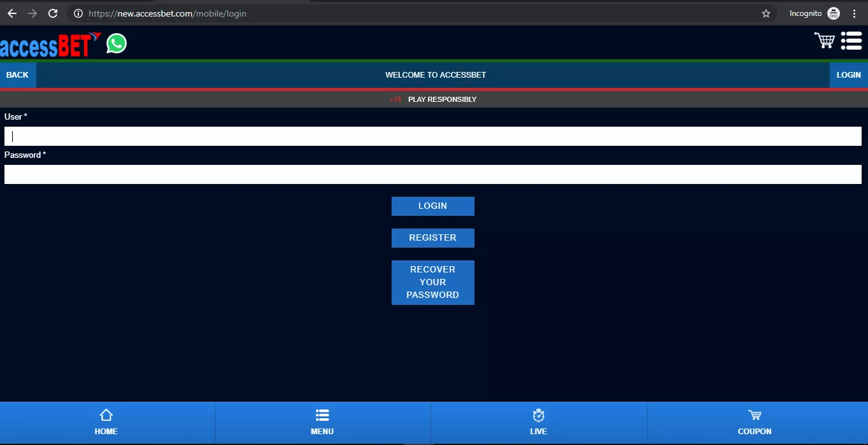Viewport: 868px width, 445px height.
Task: Open the betting cart icon
Action: click(823, 41)
